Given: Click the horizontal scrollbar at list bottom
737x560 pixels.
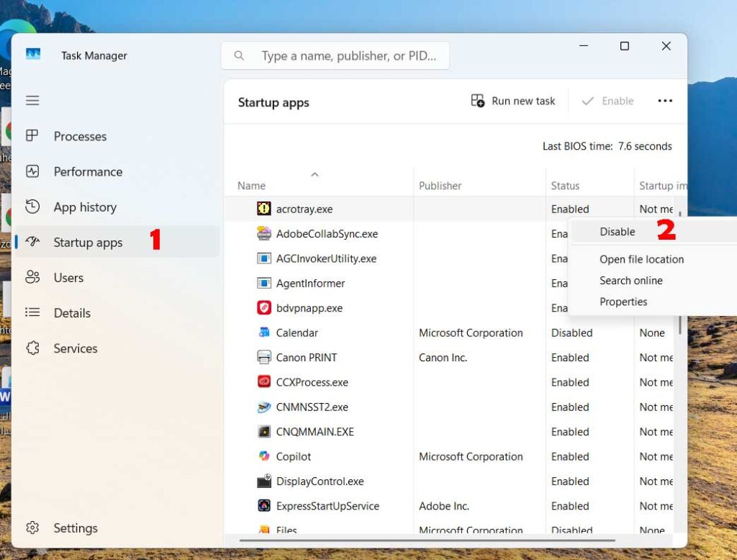Looking at the screenshot, I should 427,539.
